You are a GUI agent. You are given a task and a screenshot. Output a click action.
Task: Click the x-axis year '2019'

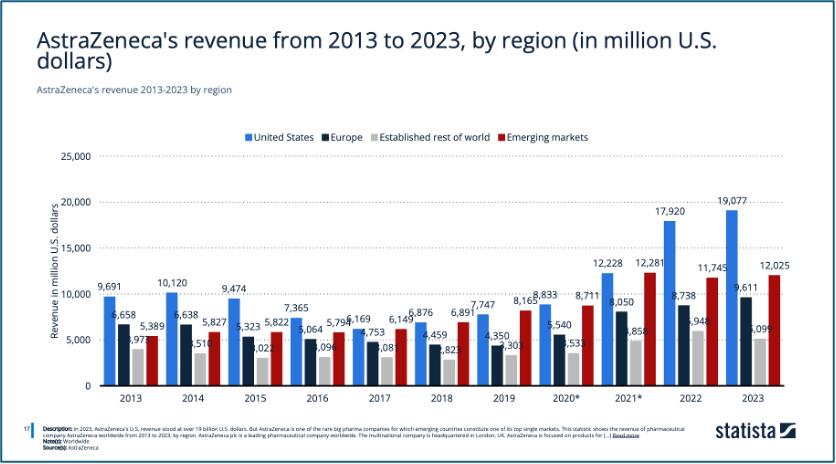[x=504, y=398]
